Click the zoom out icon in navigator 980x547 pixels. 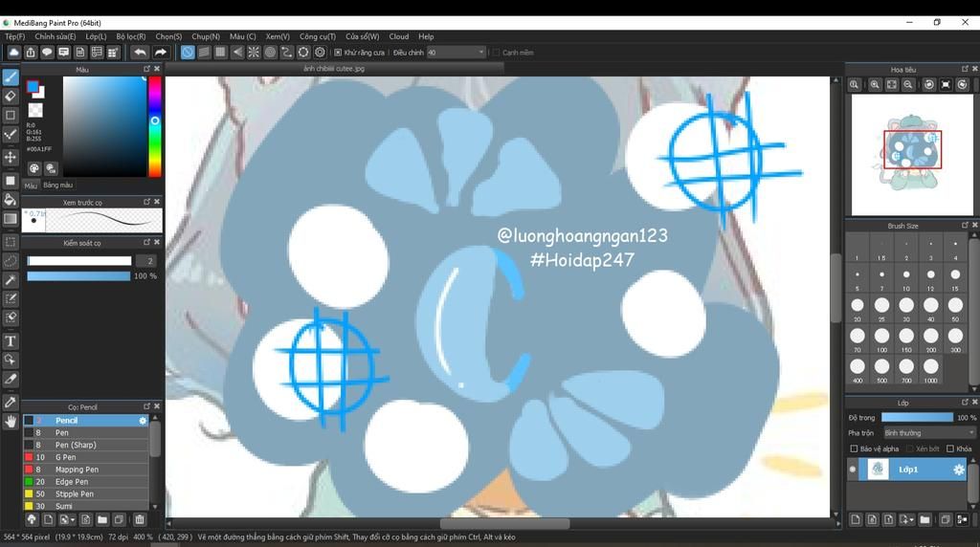pyautogui.click(x=908, y=84)
